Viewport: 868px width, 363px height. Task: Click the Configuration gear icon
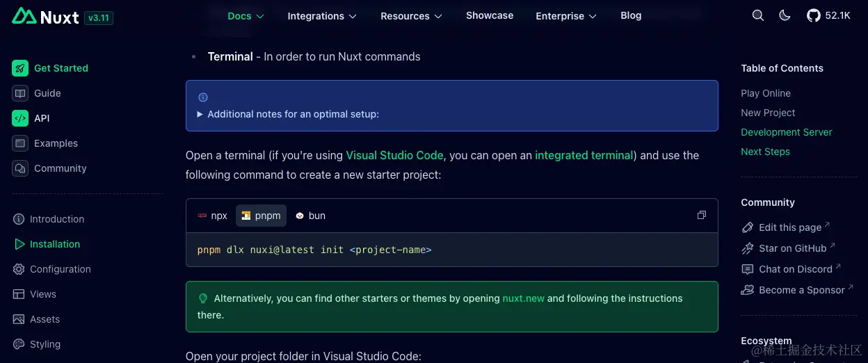[19, 269]
